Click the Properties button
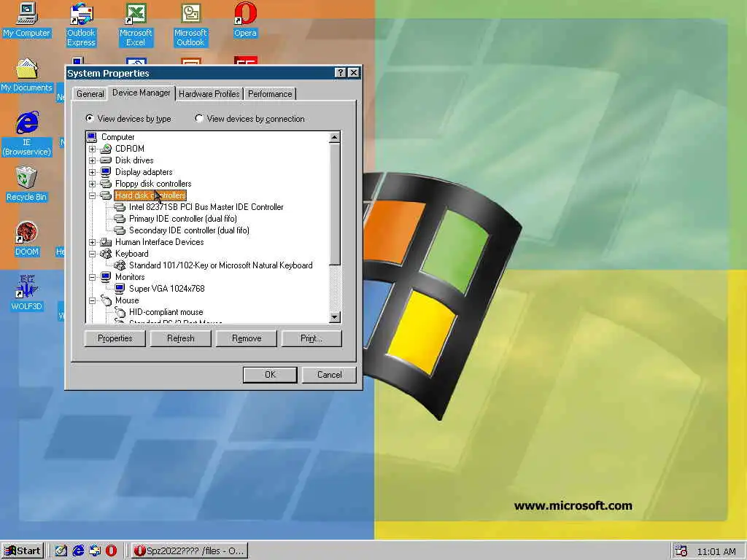747x560 pixels. point(115,338)
